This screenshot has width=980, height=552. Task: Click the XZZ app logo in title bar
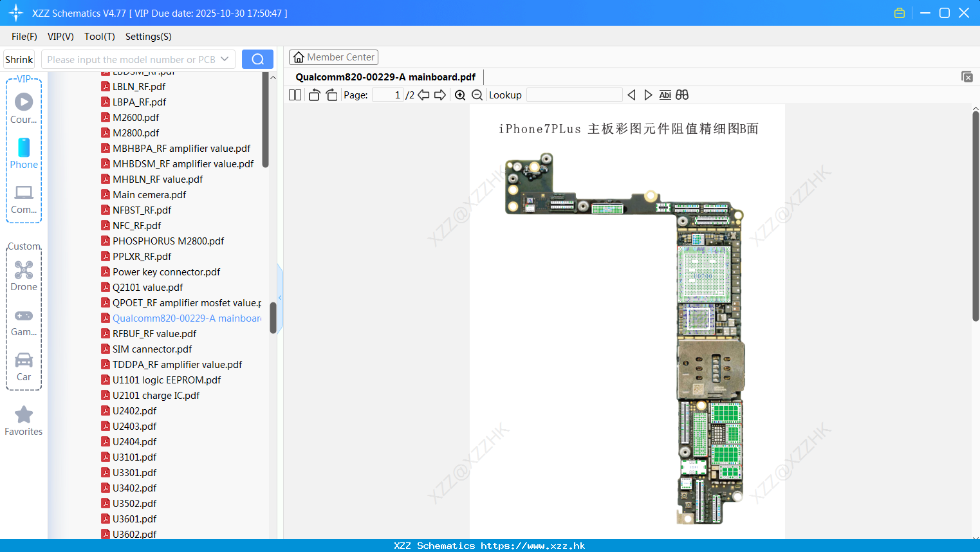point(16,13)
